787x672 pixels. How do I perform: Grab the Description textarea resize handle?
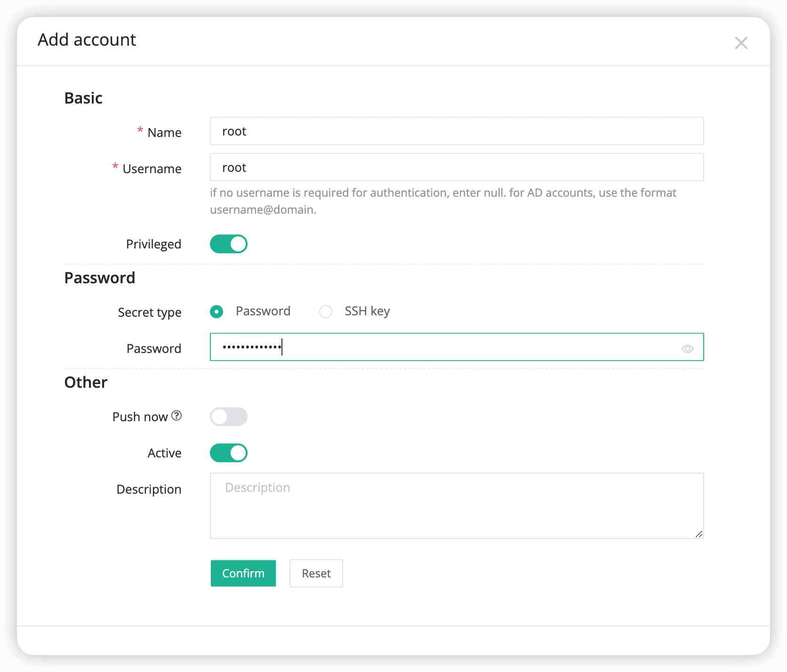[x=699, y=534]
